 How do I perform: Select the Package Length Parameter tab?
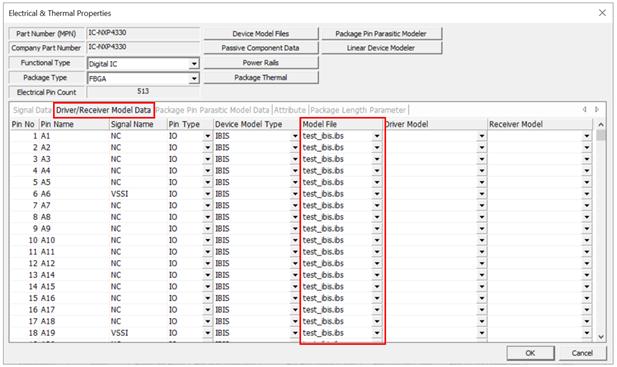[x=358, y=110]
